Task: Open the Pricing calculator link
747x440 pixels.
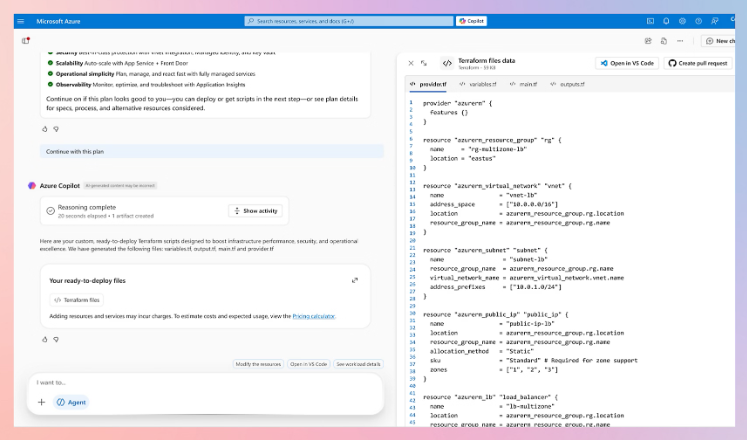Action: tap(313, 316)
